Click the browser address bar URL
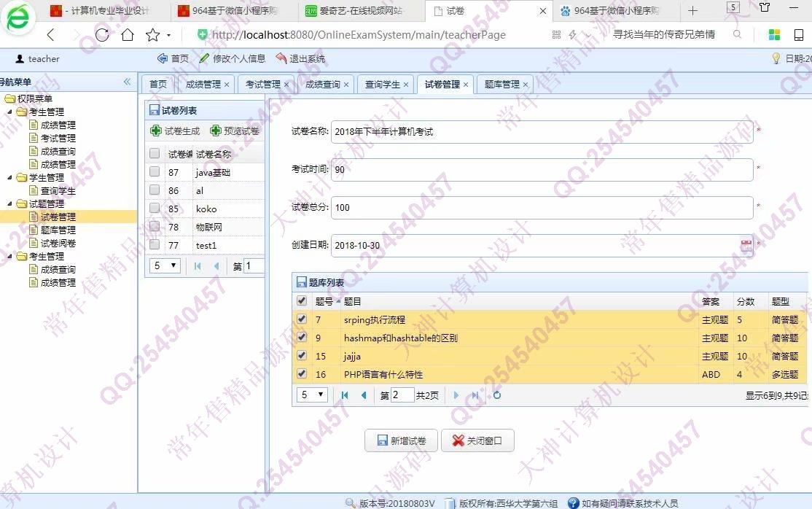The height and width of the screenshot is (509, 812). click(359, 35)
